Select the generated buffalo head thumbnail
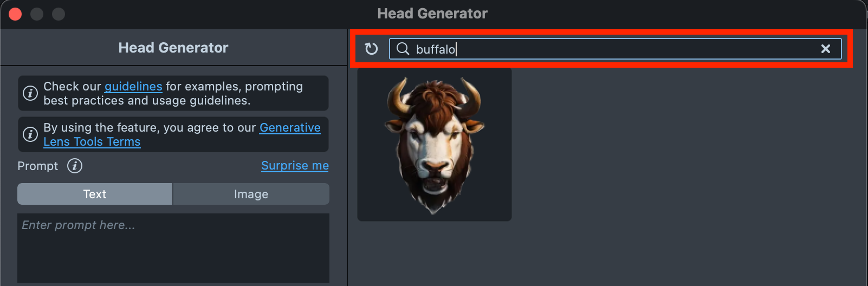 435,145
